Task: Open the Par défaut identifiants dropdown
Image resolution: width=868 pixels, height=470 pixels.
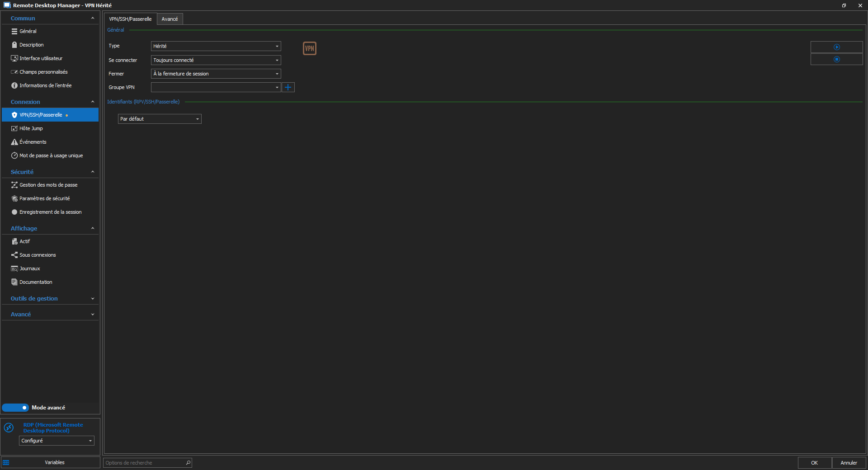Action: point(159,119)
